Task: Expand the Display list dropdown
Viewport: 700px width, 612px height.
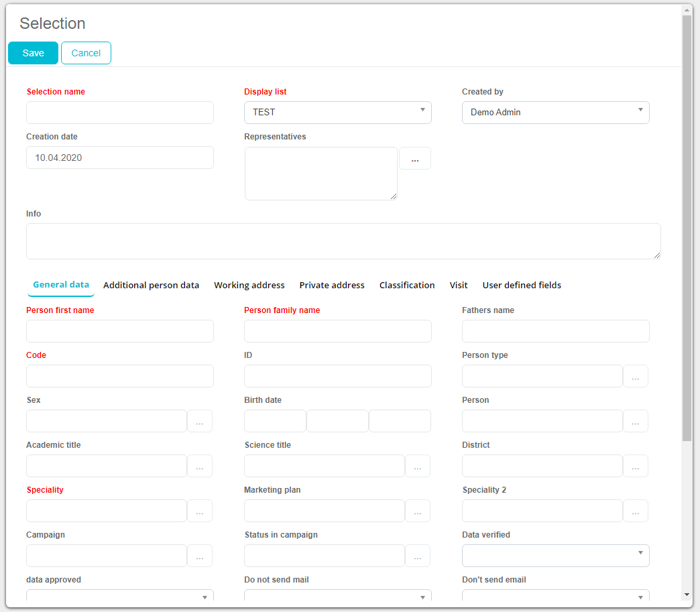Action: pyautogui.click(x=337, y=113)
